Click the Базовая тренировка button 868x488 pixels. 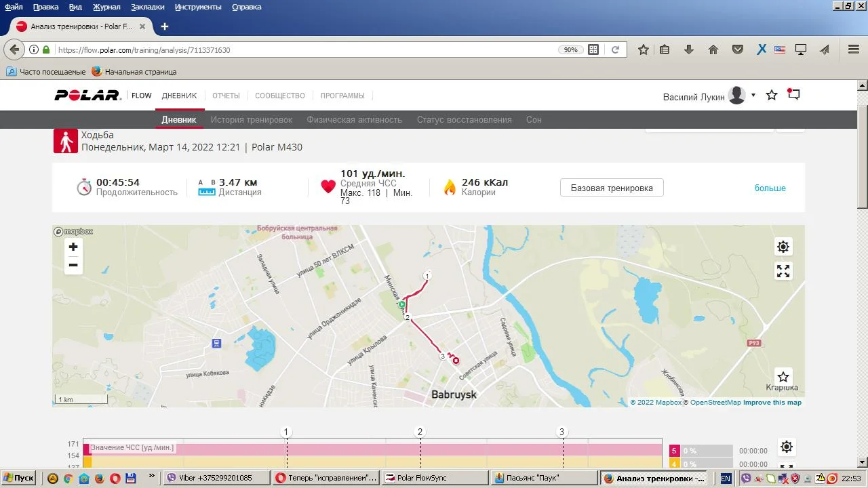[612, 188]
